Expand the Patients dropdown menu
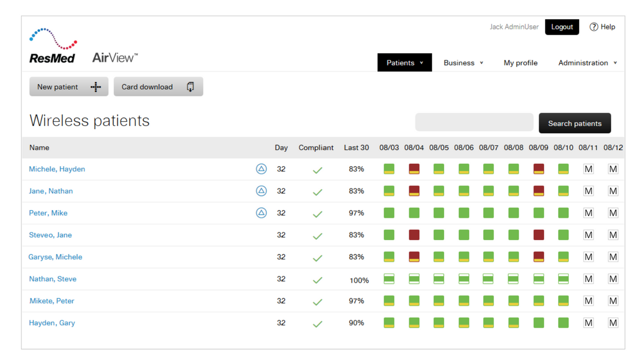 tap(405, 63)
